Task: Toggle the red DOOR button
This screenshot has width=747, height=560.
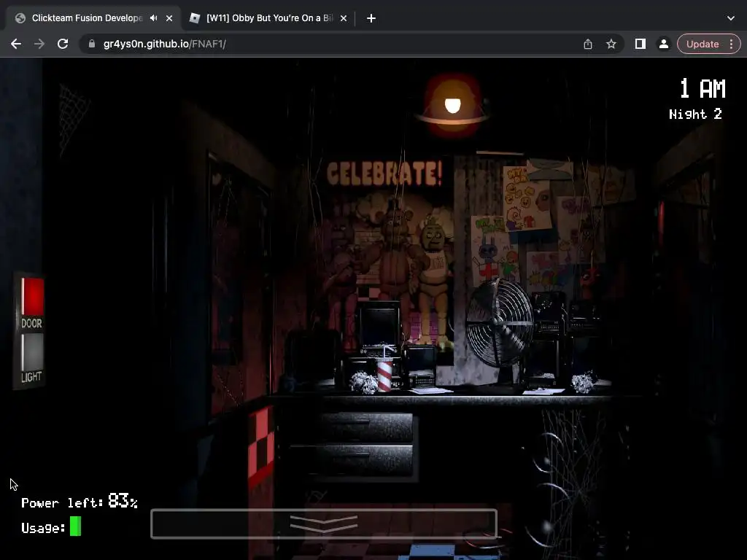Action: (x=32, y=297)
